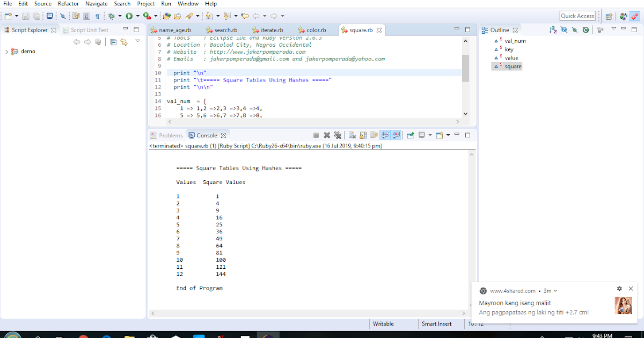Run the script with the green Run button

(x=129, y=16)
